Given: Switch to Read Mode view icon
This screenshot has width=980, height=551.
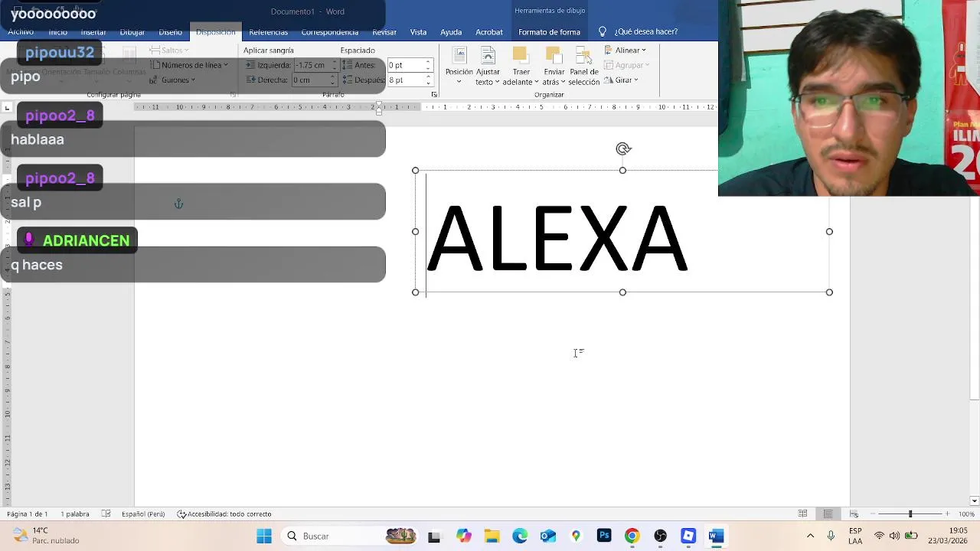Looking at the screenshot, I should pyautogui.click(x=802, y=514).
